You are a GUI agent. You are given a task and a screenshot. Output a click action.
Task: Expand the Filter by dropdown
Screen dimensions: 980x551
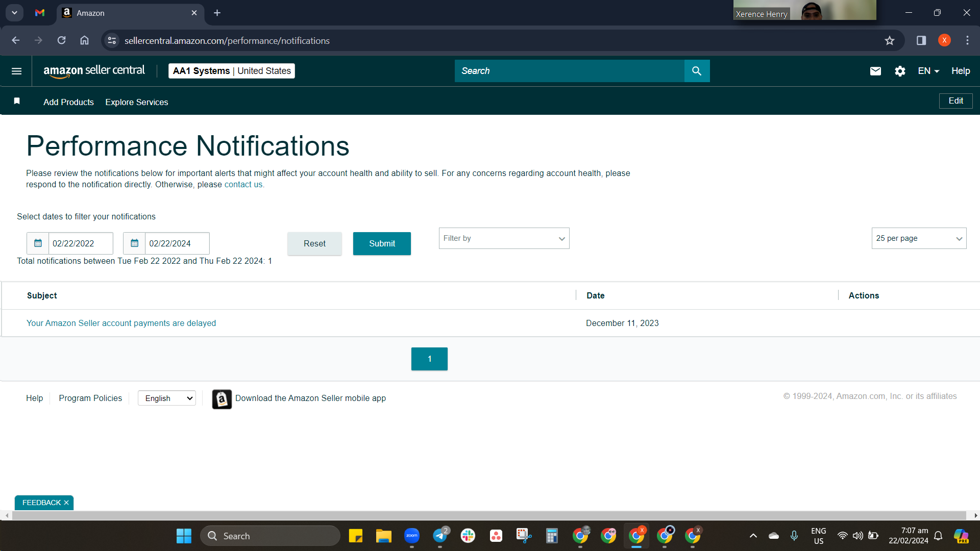pyautogui.click(x=504, y=238)
